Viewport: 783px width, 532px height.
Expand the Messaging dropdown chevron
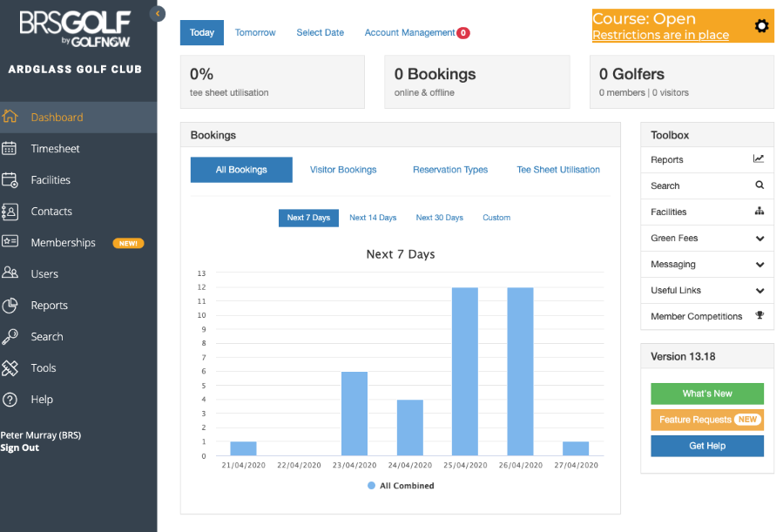759,265
